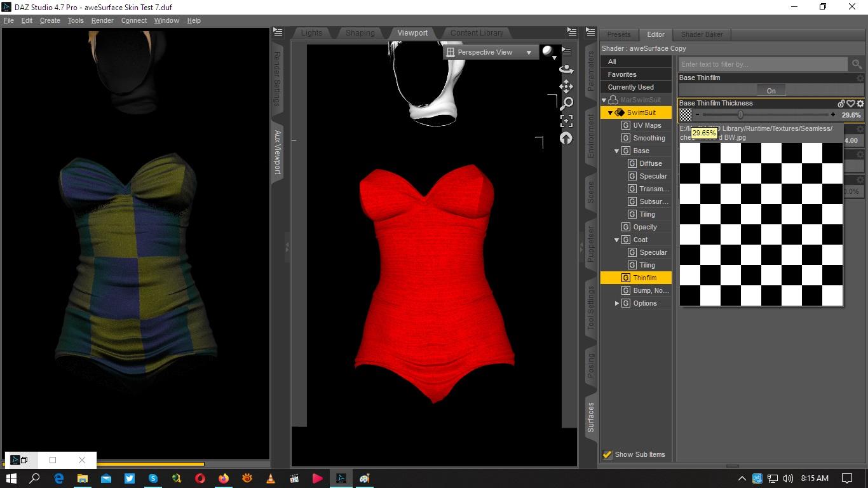Open the Render menu
The height and width of the screenshot is (488, 868).
(x=102, y=20)
